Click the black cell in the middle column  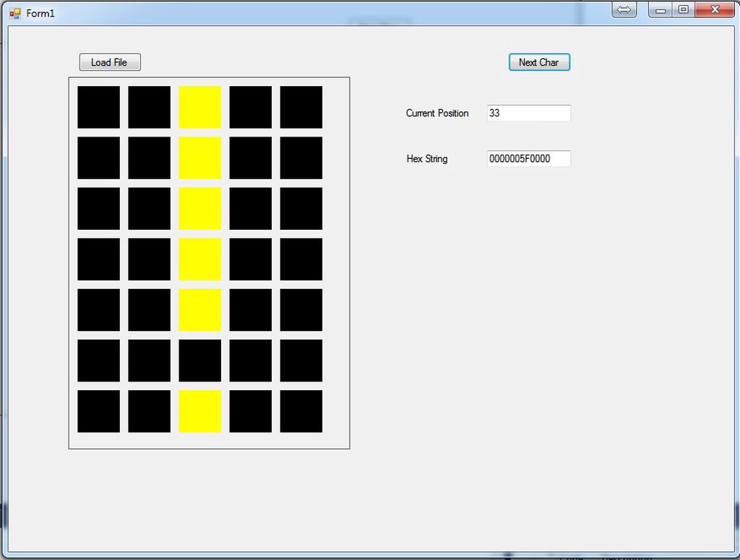pyautogui.click(x=199, y=361)
